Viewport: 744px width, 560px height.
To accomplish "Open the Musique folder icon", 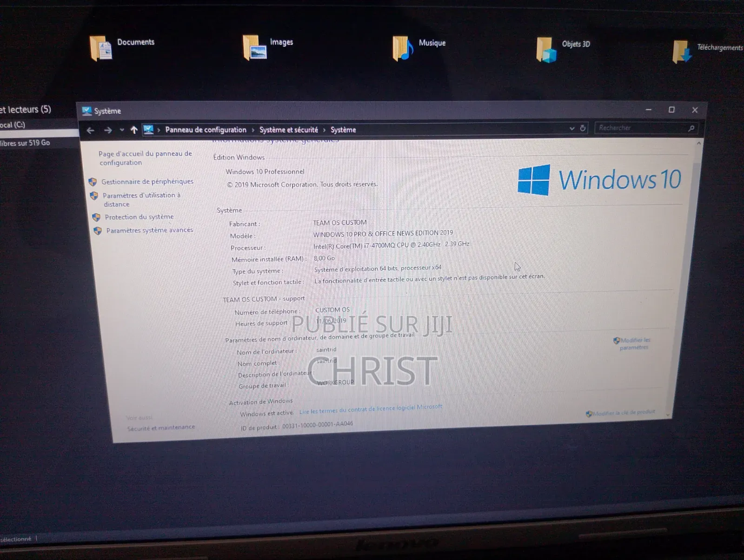I will (x=403, y=48).
